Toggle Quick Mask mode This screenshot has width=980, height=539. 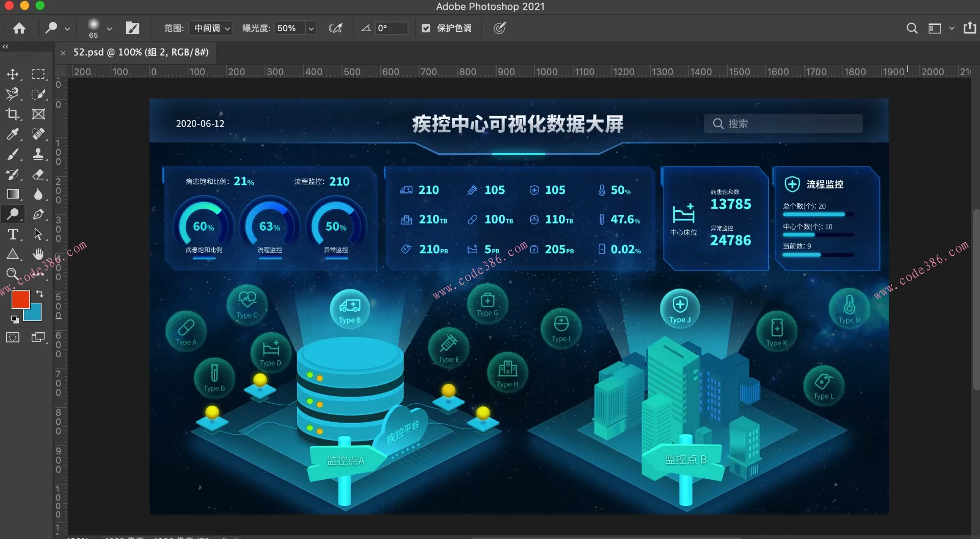pos(13,337)
